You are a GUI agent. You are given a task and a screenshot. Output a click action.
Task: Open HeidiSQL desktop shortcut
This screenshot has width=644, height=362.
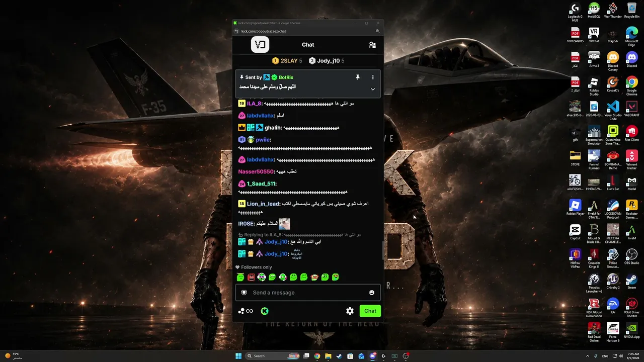tap(594, 11)
